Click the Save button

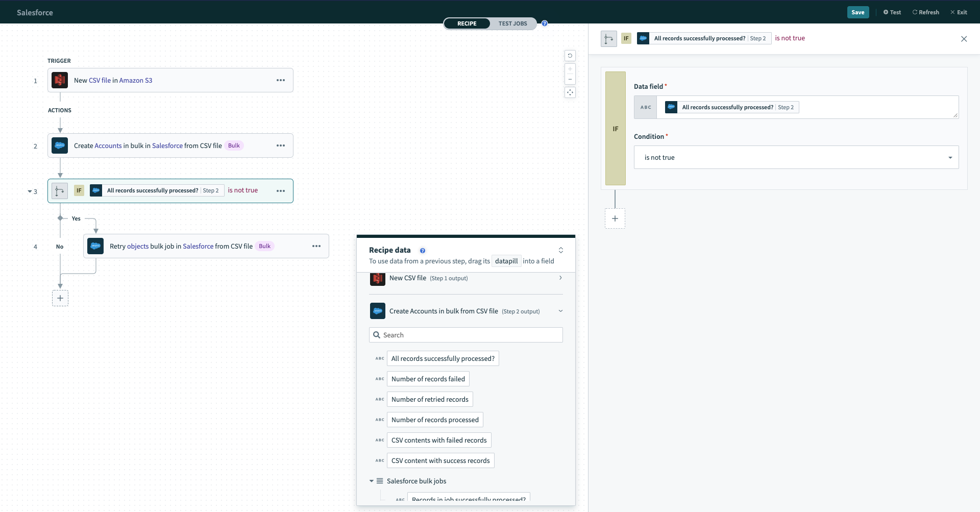pos(857,12)
